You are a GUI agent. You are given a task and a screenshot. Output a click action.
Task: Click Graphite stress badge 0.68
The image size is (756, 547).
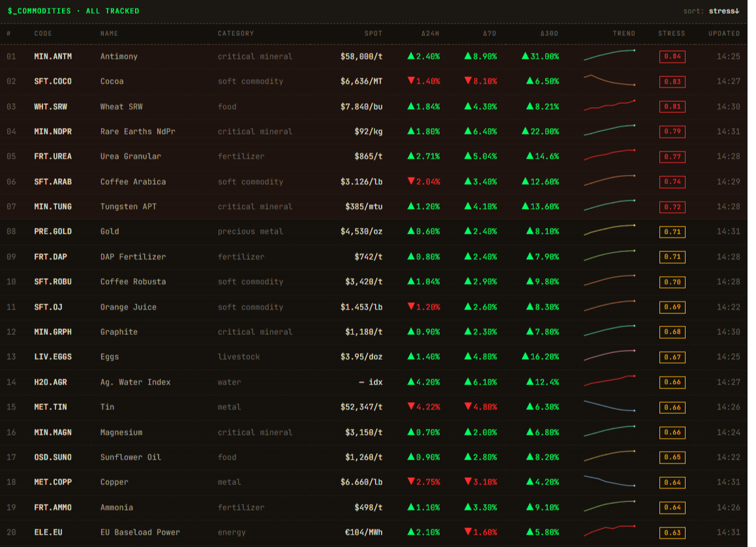pos(672,332)
